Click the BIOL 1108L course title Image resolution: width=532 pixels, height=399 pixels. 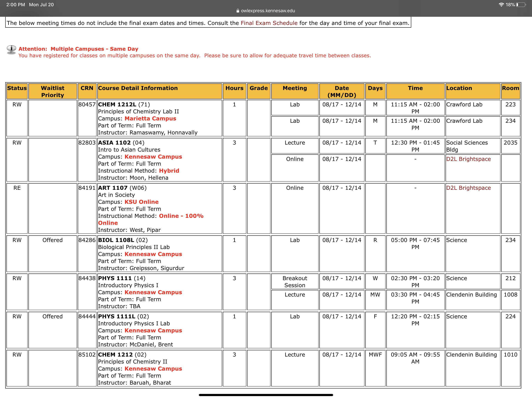pyautogui.click(x=116, y=240)
